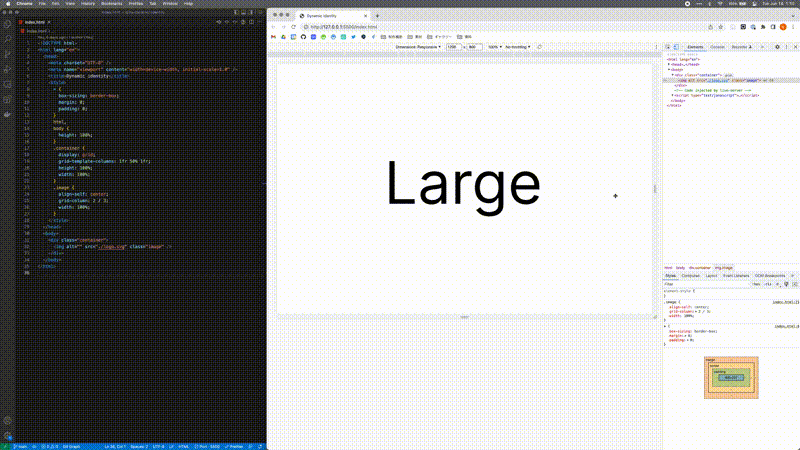Switch to the Console tab
This screenshot has height=450, width=800.
tap(717, 47)
